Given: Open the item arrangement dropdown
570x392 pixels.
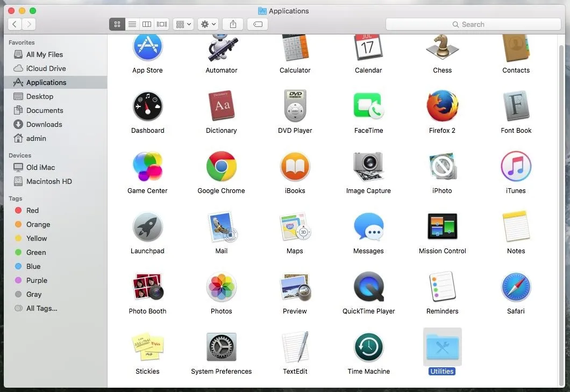Looking at the screenshot, I should 183,24.
